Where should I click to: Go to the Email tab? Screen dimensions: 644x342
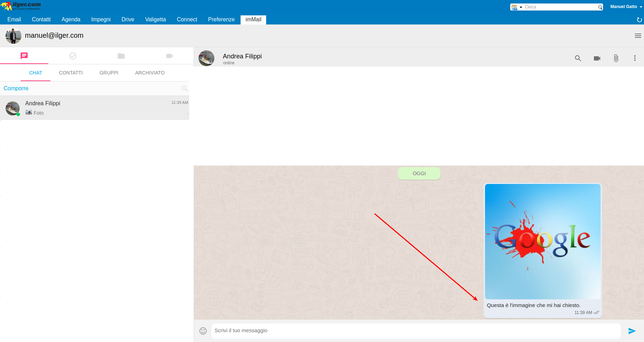(x=14, y=20)
